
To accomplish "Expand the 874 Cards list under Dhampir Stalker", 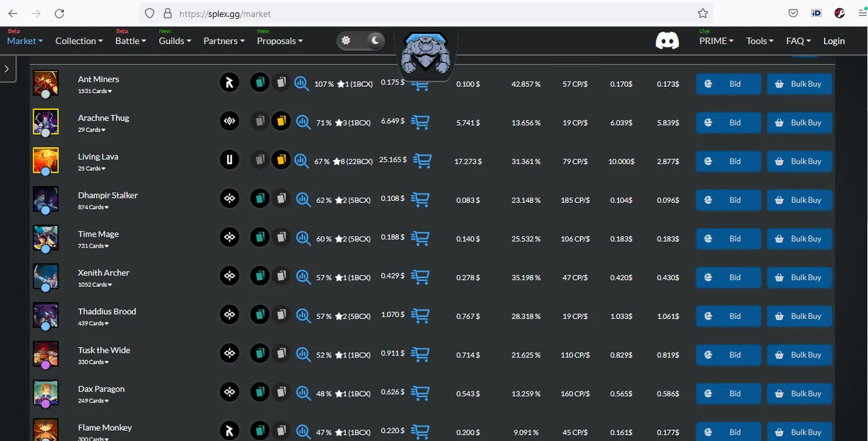I will click(94, 207).
